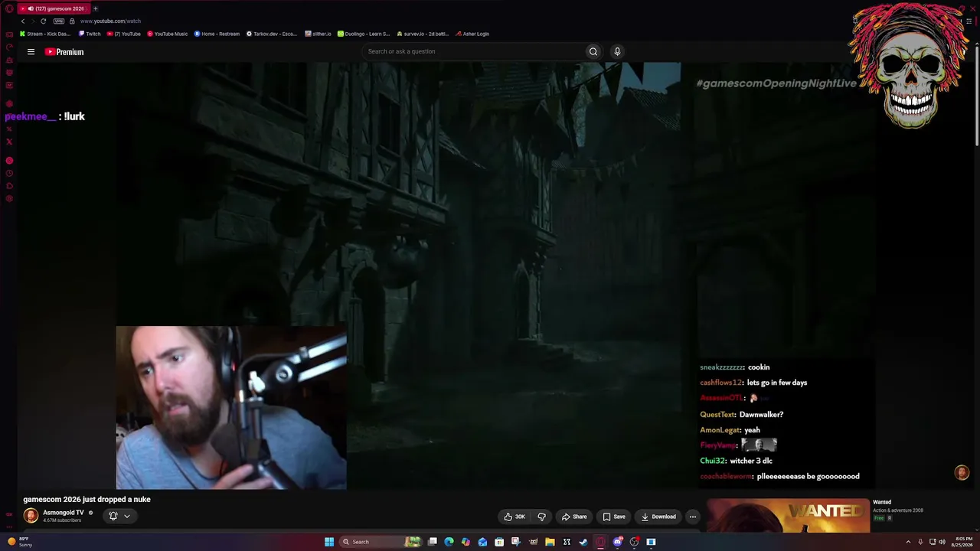Viewport: 980px width, 551px height.
Task: Share the gamescom video
Action: [574, 517]
